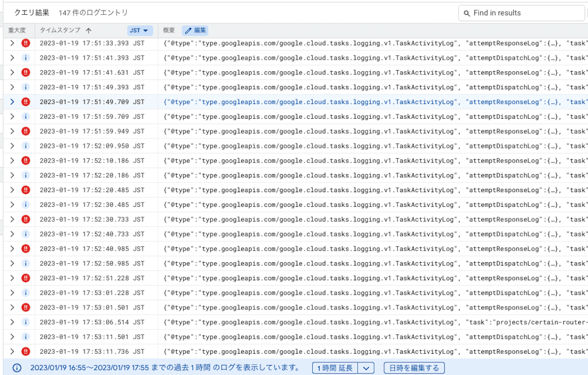Image resolution: width=588 pixels, height=375 pixels.
Task: Click the タイムスタンプ column header
Action: coord(60,31)
